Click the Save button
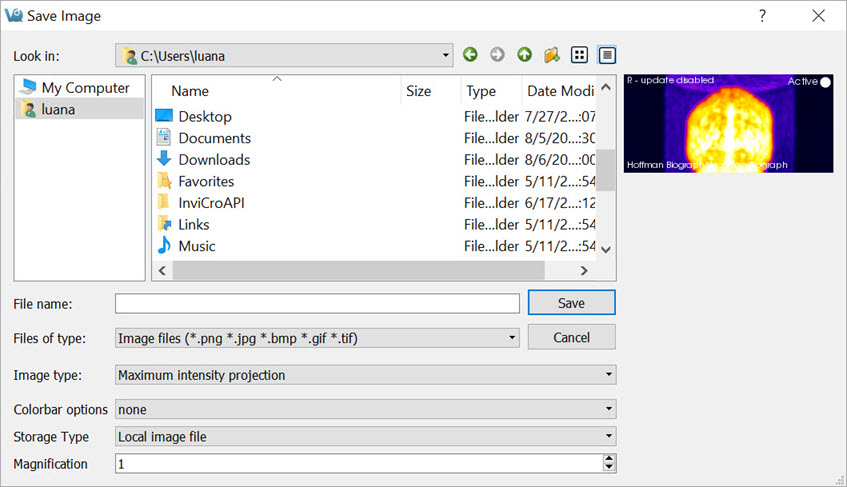Image resolution: width=847 pixels, height=487 pixels. pyautogui.click(x=572, y=303)
